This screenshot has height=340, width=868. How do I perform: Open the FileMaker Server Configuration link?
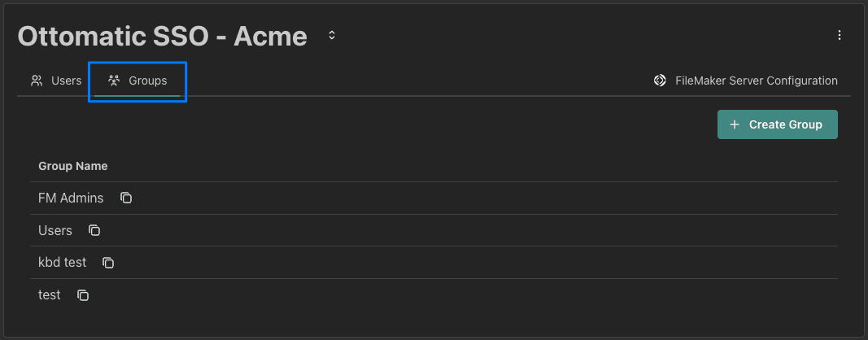[x=756, y=81]
